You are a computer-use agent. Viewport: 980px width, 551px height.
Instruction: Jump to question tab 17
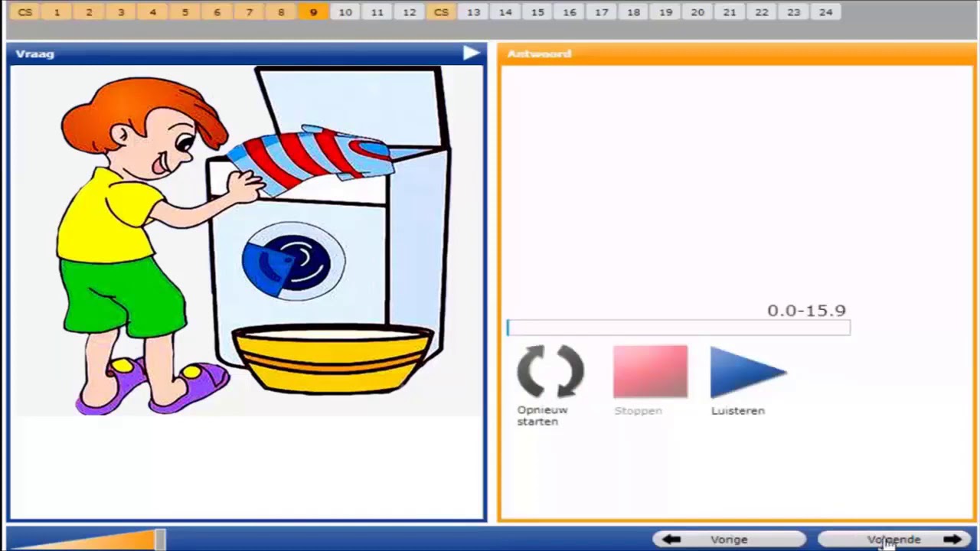tap(602, 12)
